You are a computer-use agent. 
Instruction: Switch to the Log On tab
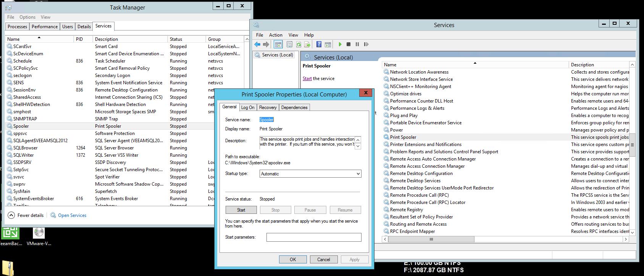pyautogui.click(x=248, y=108)
